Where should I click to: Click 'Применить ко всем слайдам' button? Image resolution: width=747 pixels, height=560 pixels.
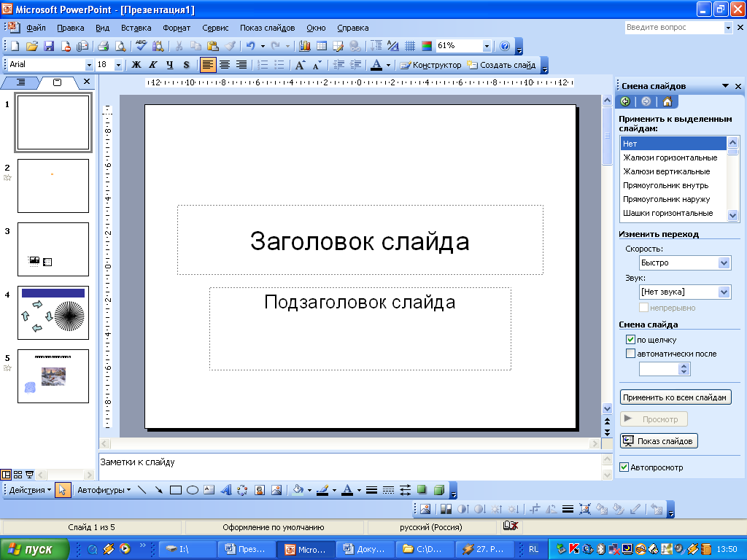(x=675, y=397)
